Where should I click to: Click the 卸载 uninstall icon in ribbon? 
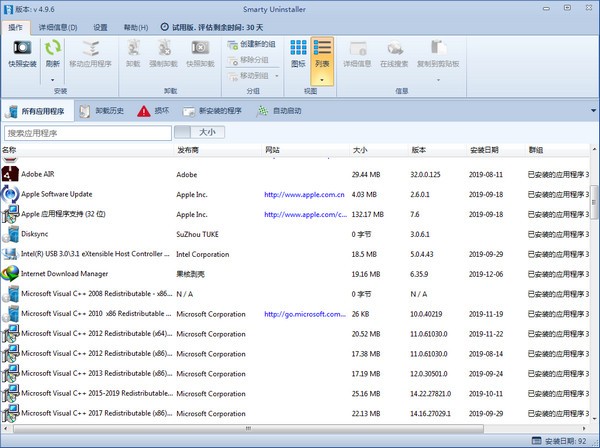tap(133, 48)
